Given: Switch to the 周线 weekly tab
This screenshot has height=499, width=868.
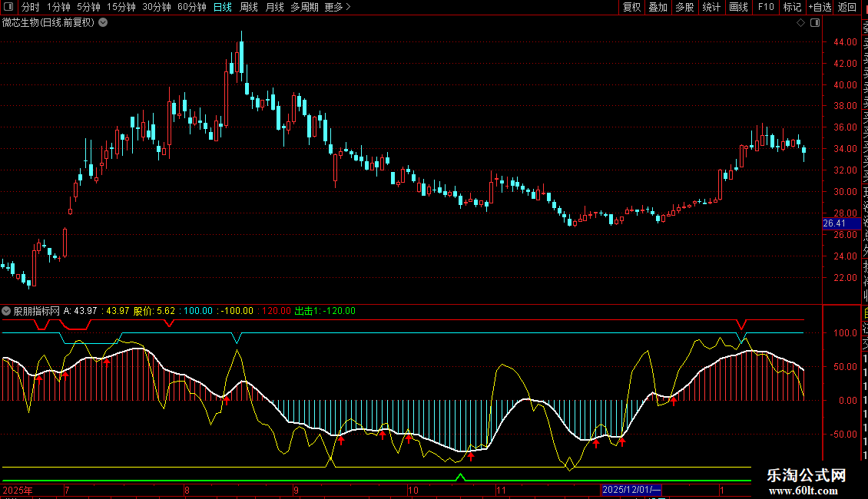Looking at the screenshot, I should pos(249,7).
